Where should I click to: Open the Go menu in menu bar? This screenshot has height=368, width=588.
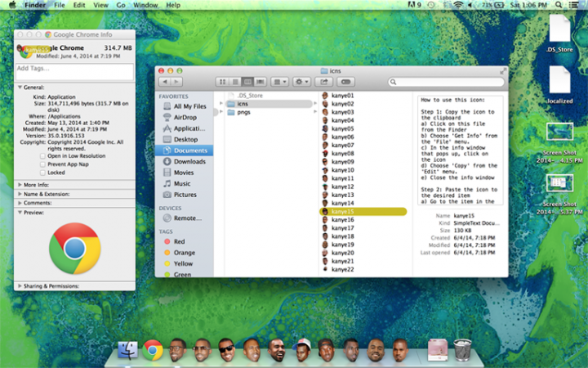pyautogui.click(x=121, y=5)
